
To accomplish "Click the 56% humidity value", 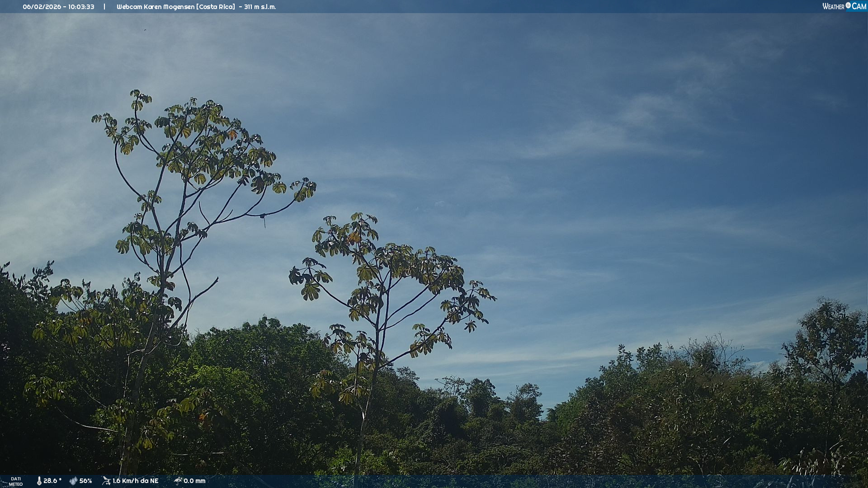I will click(85, 481).
